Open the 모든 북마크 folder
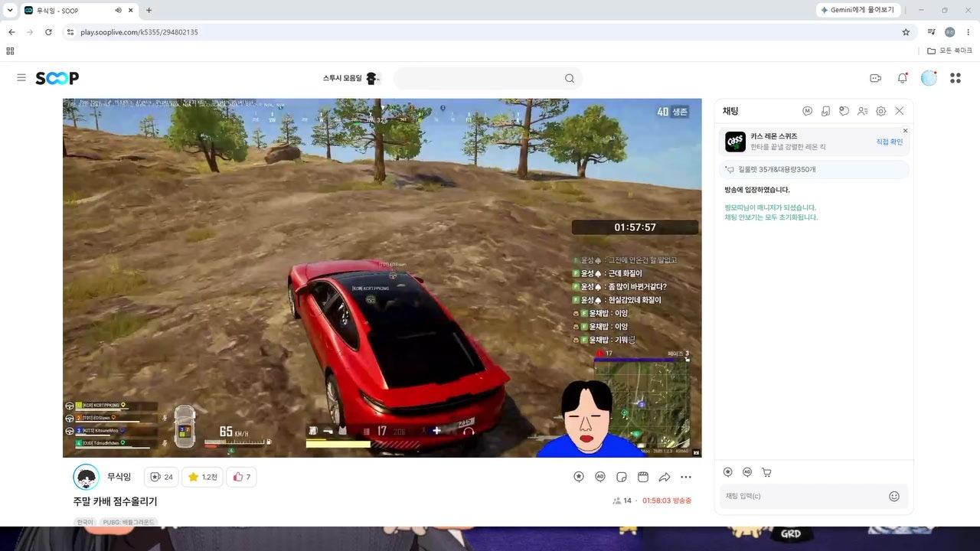980x551 pixels. (949, 51)
